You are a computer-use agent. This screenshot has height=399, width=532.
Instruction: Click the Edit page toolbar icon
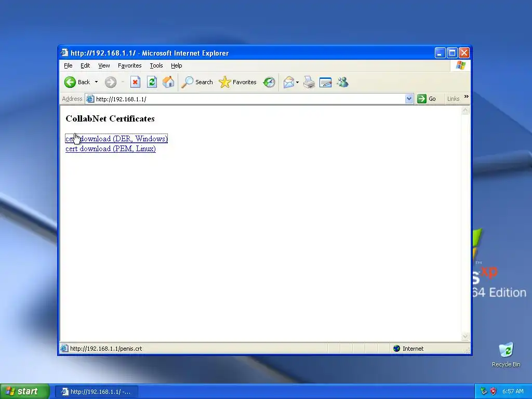click(x=325, y=82)
